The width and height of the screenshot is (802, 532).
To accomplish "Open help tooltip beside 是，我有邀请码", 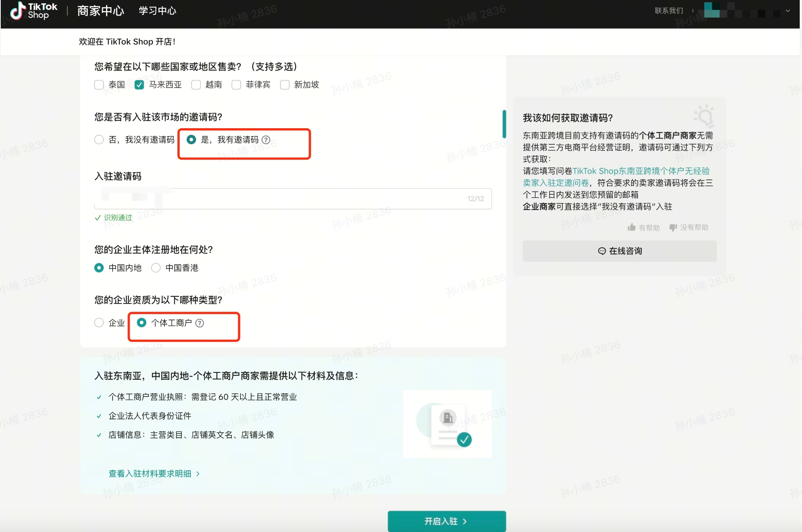I will click(x=266, y=140).
